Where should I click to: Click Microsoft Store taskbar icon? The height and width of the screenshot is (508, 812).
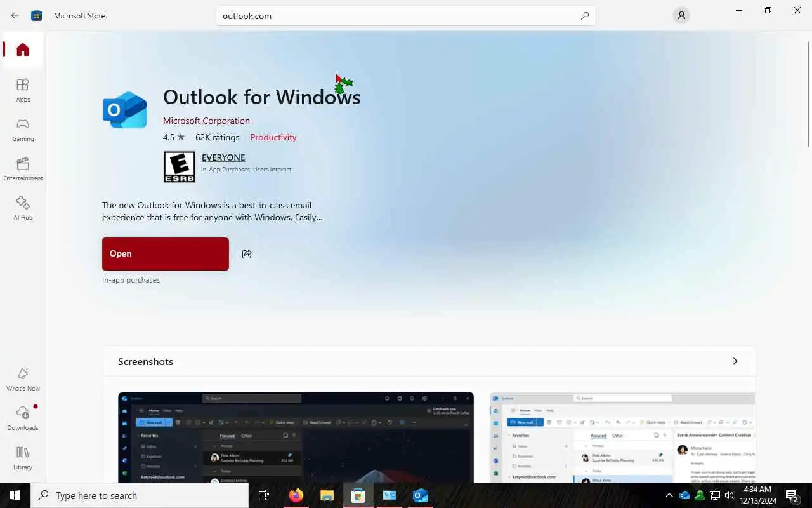(x=358, y=495)
